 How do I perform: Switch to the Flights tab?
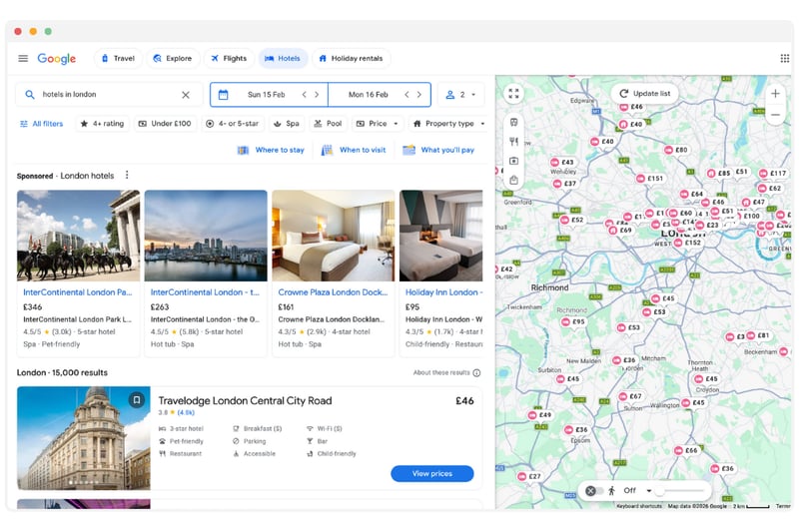pyautogui.click(x=229, y=58)
